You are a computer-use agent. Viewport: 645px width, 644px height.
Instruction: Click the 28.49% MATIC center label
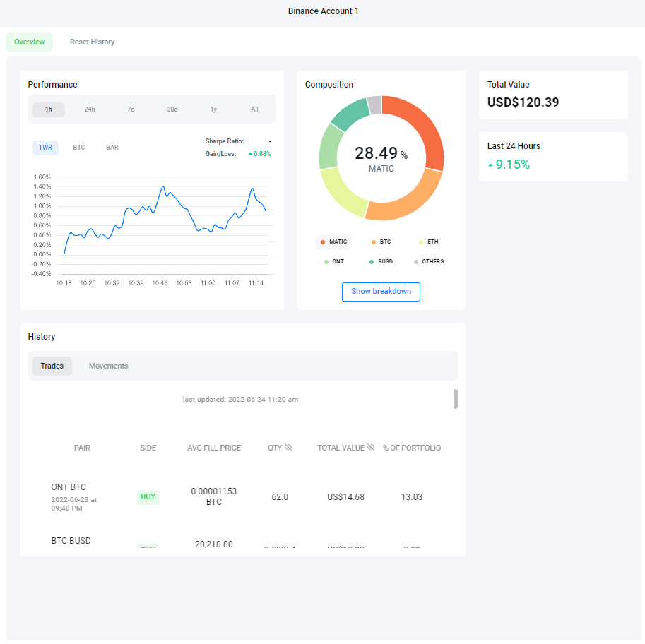tap(381, 158)
